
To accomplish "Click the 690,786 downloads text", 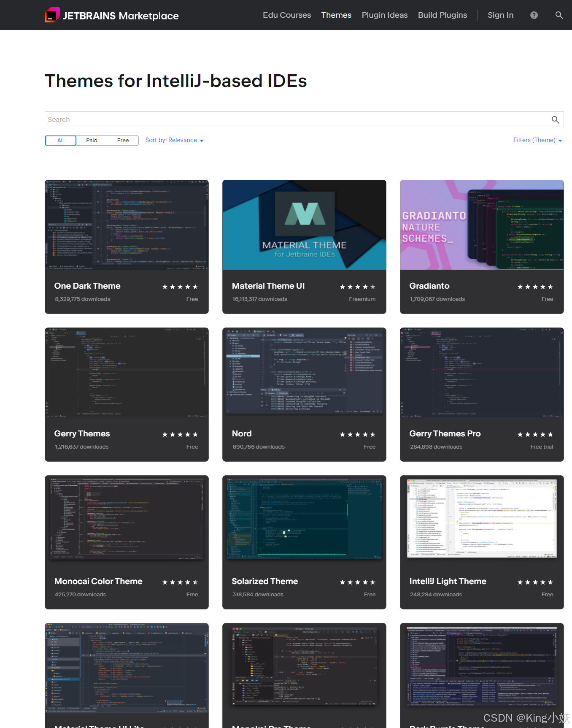I will [x=259, y=447].
